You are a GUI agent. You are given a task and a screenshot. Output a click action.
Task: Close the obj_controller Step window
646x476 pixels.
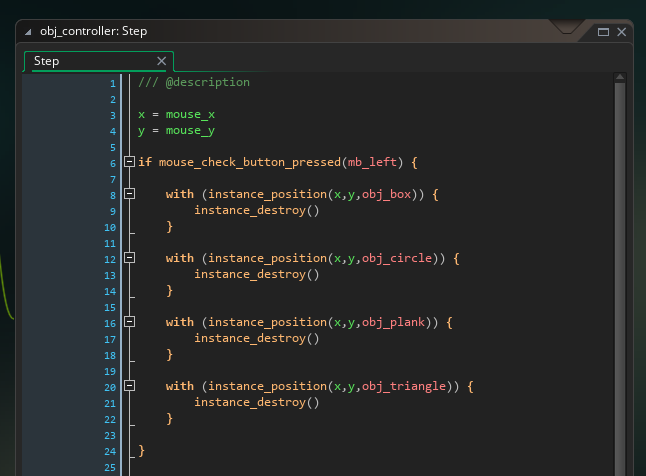(x=622, y=32)
